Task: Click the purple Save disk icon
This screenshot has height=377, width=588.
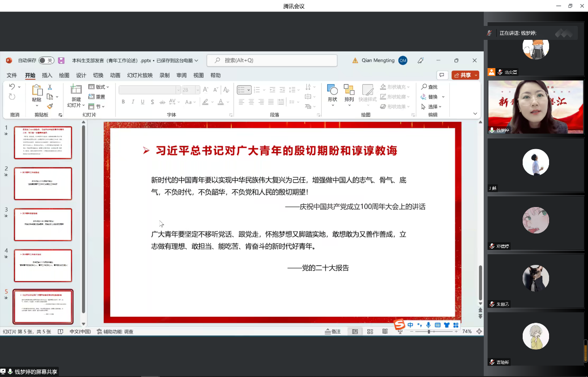Action: 61,61
